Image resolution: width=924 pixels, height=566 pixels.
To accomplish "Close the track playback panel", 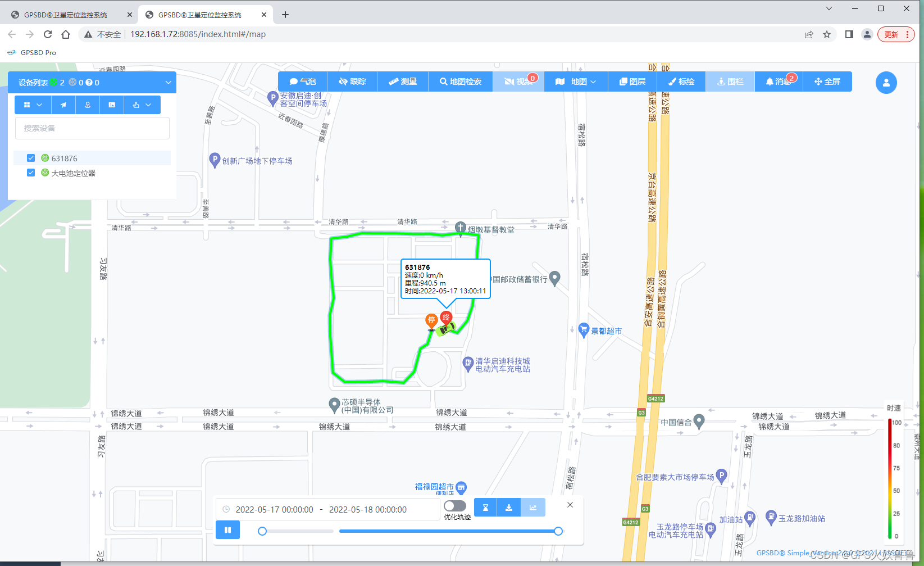I will (x=570, y=505).
